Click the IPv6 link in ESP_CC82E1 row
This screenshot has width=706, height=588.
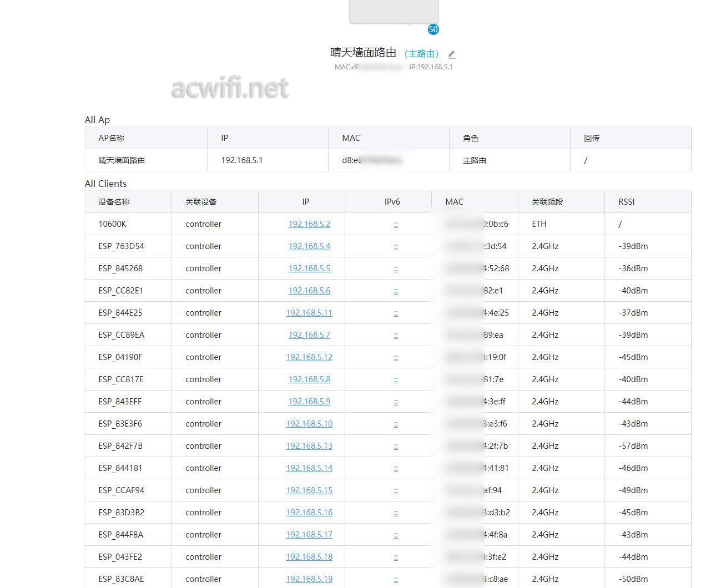pos(396,291)
